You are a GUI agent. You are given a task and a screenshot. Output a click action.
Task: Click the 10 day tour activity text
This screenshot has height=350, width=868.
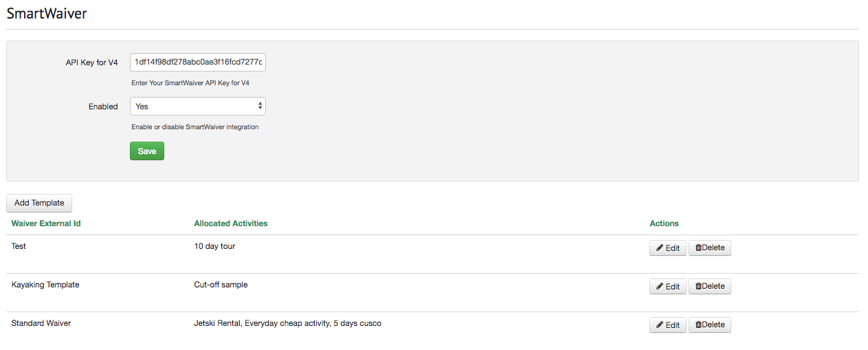(x=214, y=246)
